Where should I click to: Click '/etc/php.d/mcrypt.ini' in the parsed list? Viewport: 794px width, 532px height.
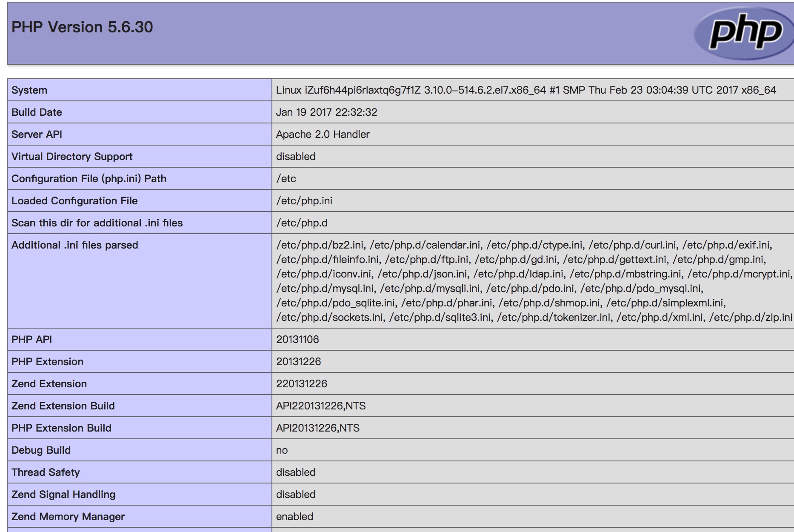pos(739,274)
